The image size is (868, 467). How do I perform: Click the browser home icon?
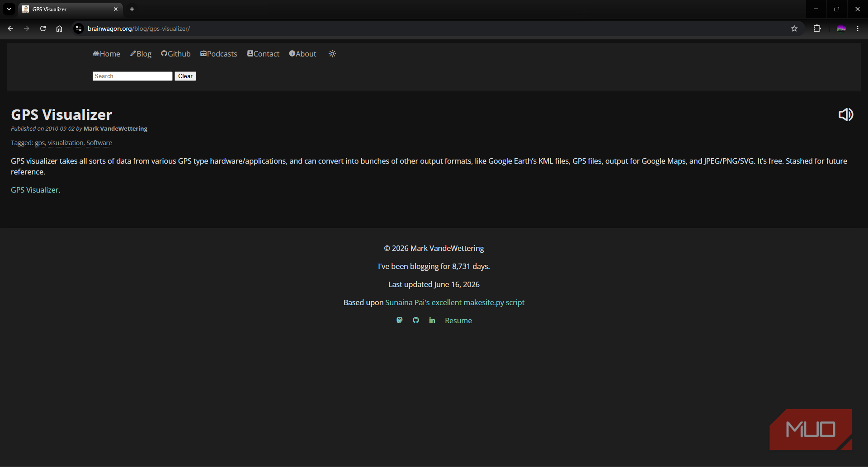pyautogui.click(x=59, y=28)
